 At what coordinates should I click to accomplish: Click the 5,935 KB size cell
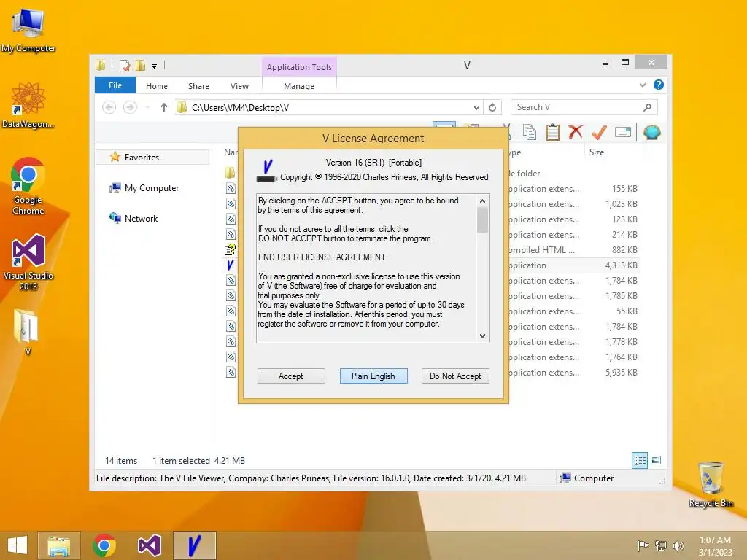[x=622, y=373]
